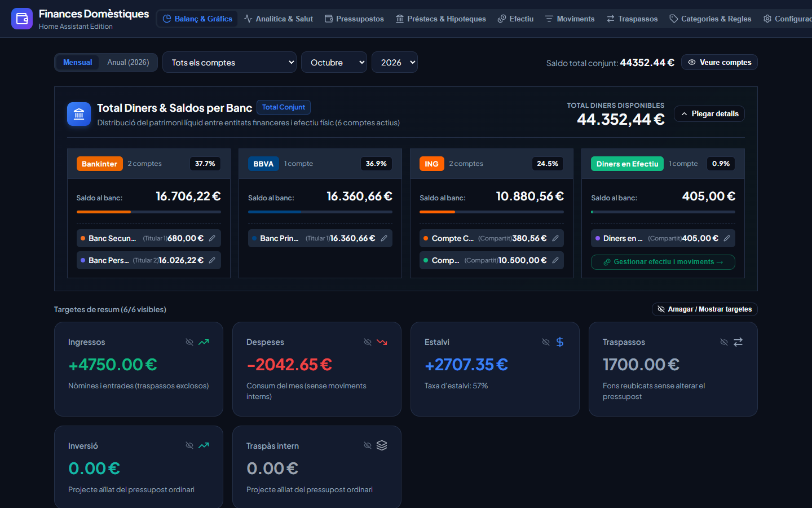Edit the 10.500,00 € ING account pencil
Image resolution: width=812 pixels, height=508 pixels.
point(555,260)
